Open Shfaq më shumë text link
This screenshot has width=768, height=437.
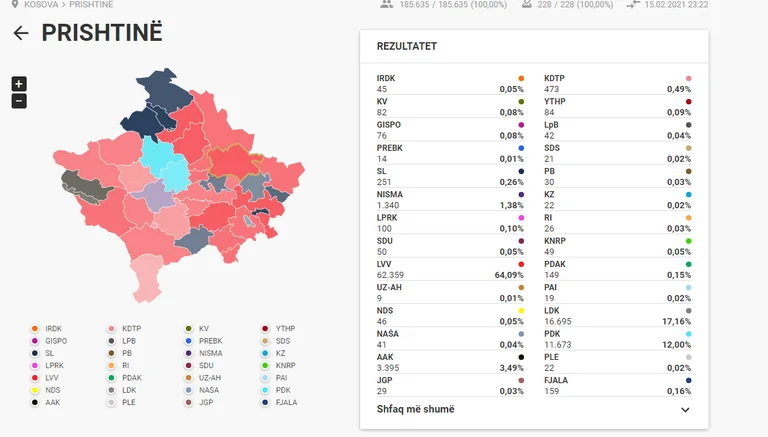pos(415,409)
